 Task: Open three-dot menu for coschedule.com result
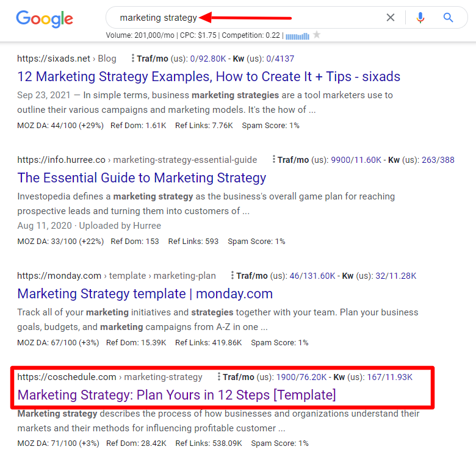219,376
